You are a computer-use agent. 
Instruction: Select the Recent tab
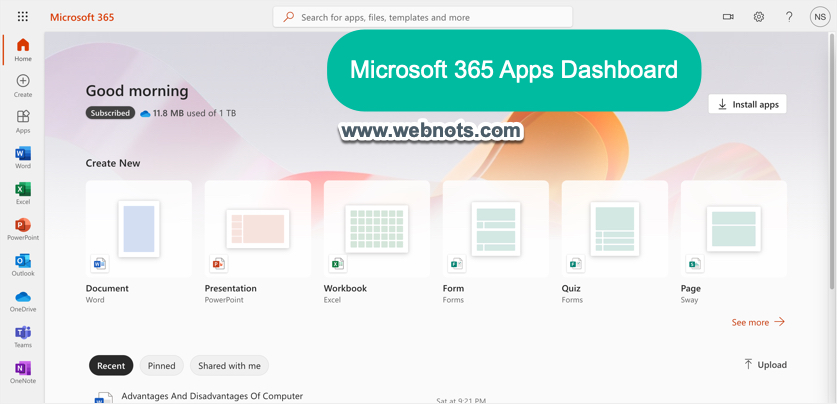pyautogui.click(x=111, y=366)
